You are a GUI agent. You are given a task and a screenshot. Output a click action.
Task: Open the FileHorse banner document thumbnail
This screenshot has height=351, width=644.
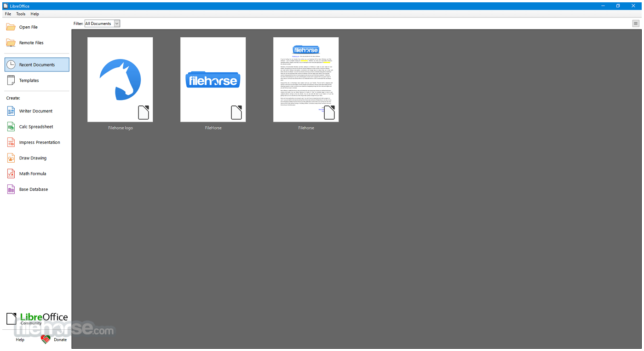[213, 80]
